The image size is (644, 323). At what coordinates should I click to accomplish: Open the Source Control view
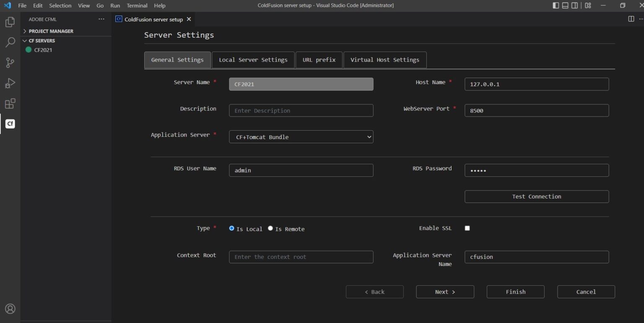point(10,62)
